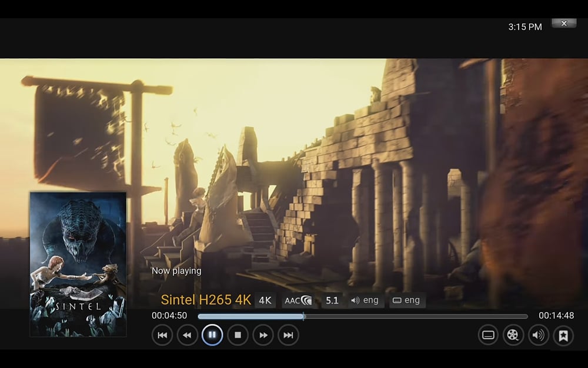Viewport: 588px width, 368px height.
Task: Click the total duration 00:14:48
Action: [556, 316]
